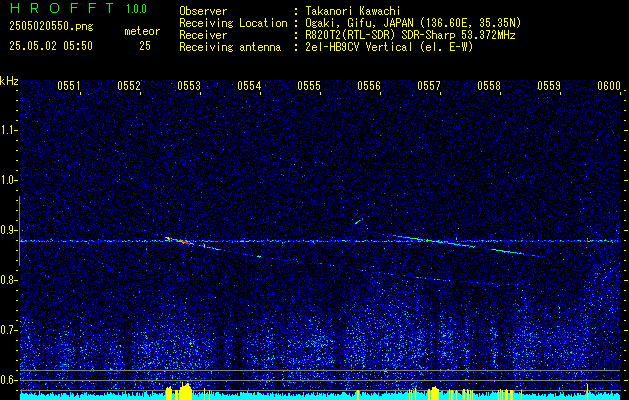
Task: Click the 0.9 kHz axis label
Action: coord(8,230)
